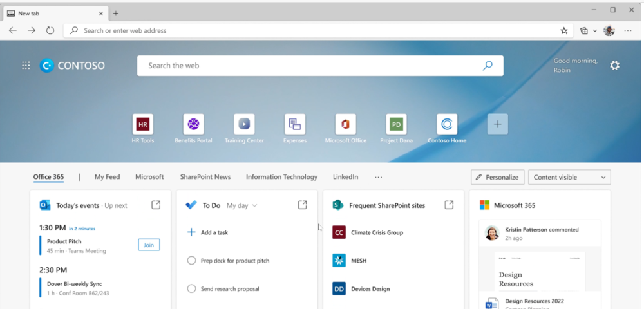Mark Prep deck for product pitch complete
The width and height of the screenshot is (644, 309).
point(191,261)
